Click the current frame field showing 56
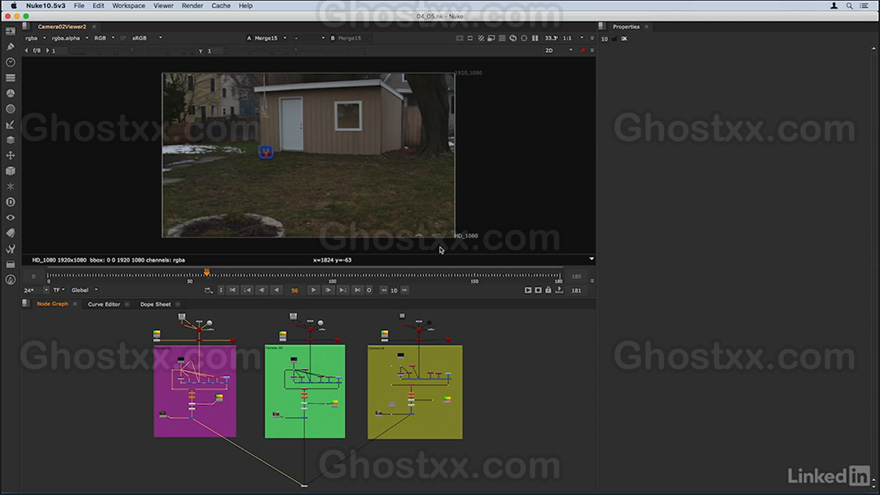This screenshot has width=880, height=495. [x=295, y=291]
